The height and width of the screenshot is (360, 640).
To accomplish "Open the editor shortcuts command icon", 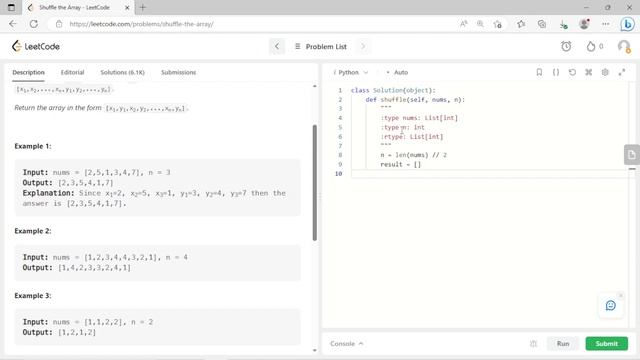I will point(589,72).
